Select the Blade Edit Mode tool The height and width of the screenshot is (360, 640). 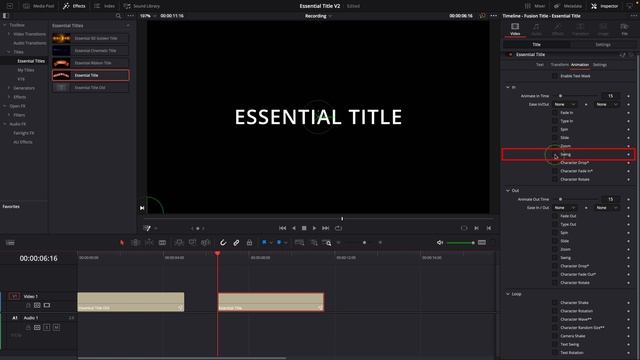(x=162, y=242)
